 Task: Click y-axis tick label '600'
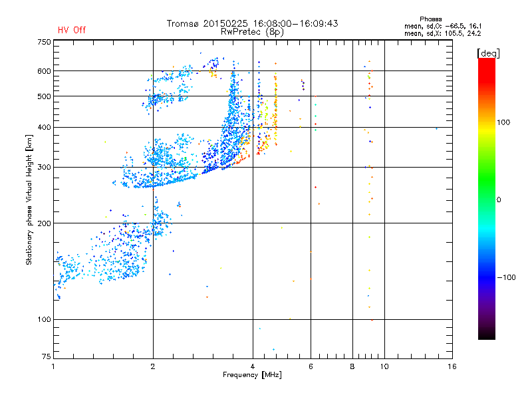[44, 71]
